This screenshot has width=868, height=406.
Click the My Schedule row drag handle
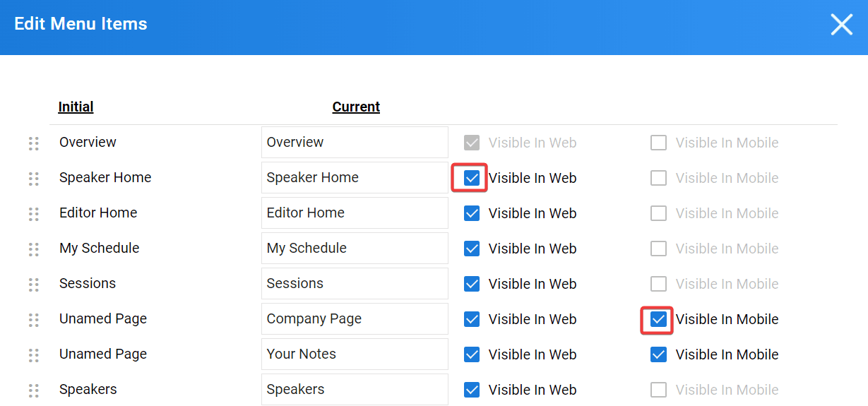pyautogui.click(x=33, y=249)
